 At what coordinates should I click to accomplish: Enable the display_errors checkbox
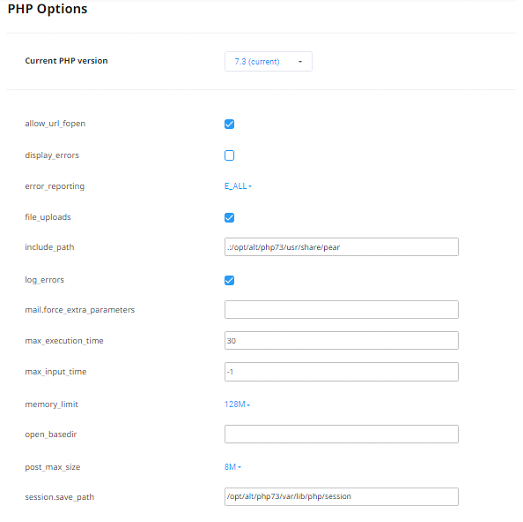(x=229, y=155)
